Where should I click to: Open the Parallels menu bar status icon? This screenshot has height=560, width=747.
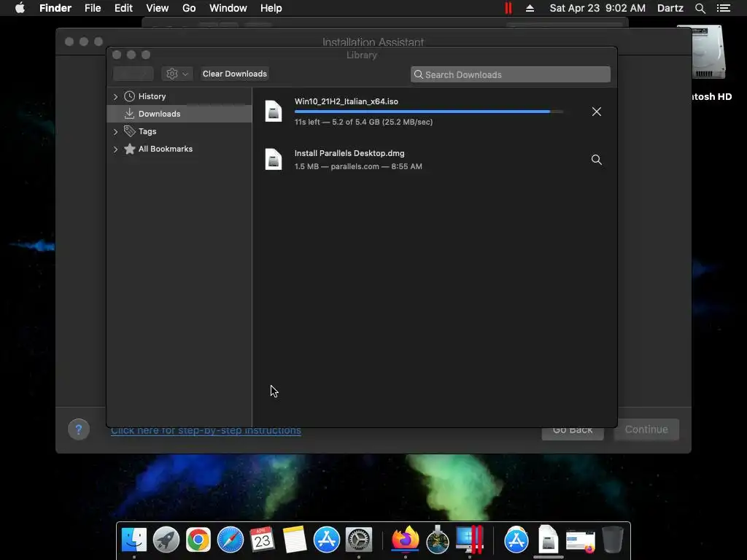pos(508,8)
